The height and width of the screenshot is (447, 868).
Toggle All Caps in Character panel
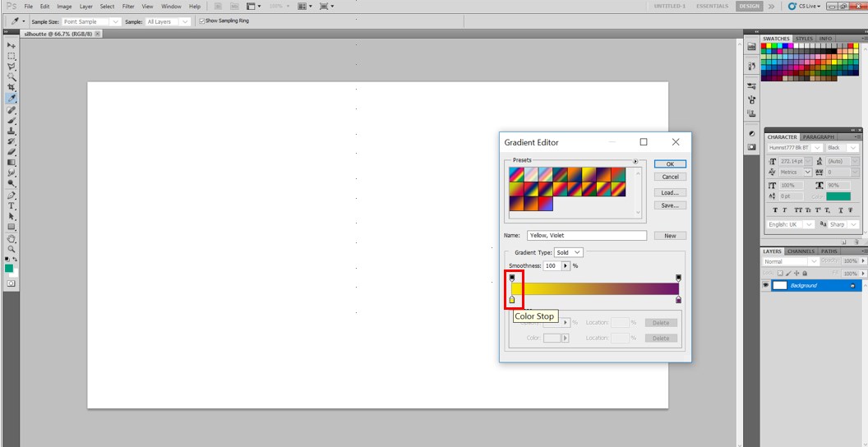797,210
